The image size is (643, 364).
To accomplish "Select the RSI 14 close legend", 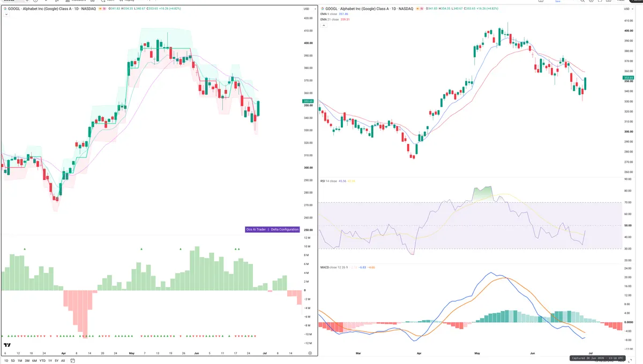I will (x=328, y=181).
